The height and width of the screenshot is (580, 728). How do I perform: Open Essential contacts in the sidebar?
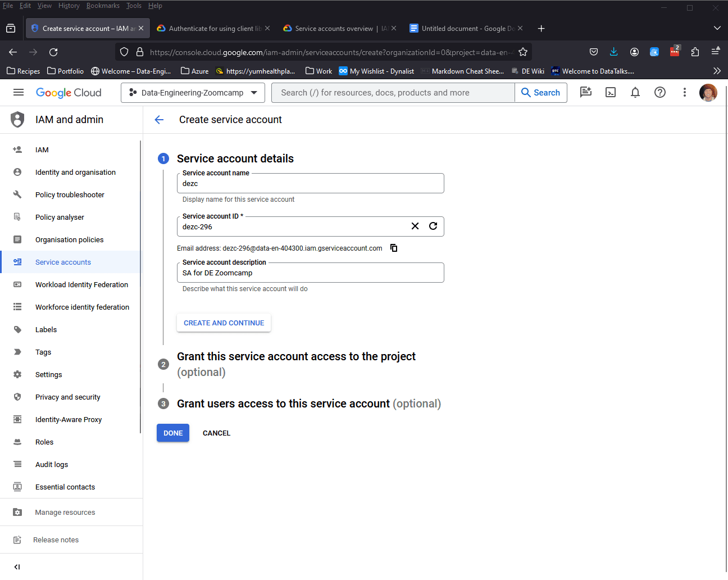point(71,487)
